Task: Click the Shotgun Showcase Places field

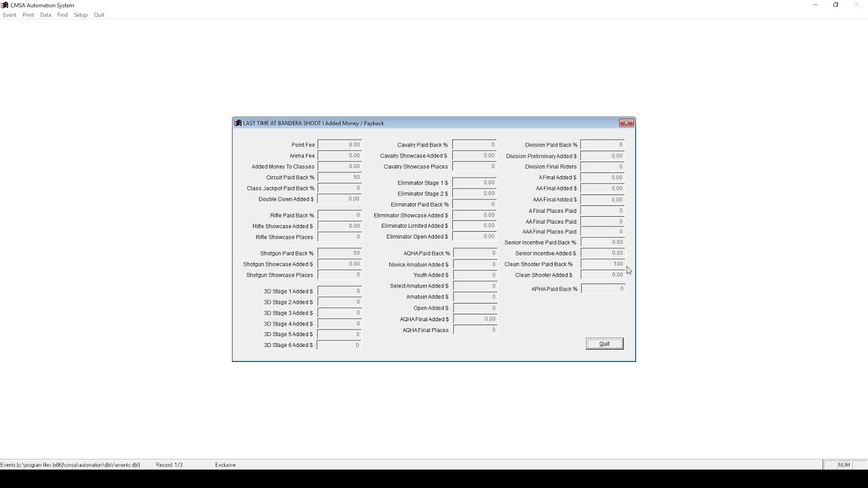Action: point(340,274)
